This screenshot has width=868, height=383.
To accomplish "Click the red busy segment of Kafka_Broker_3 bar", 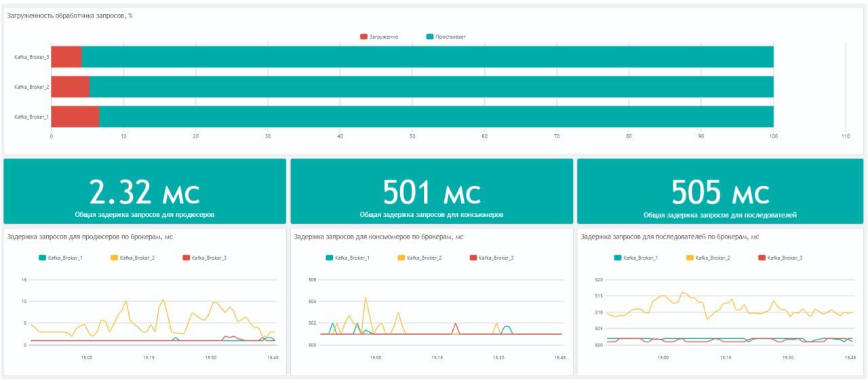I will click(x=66, y=57).
